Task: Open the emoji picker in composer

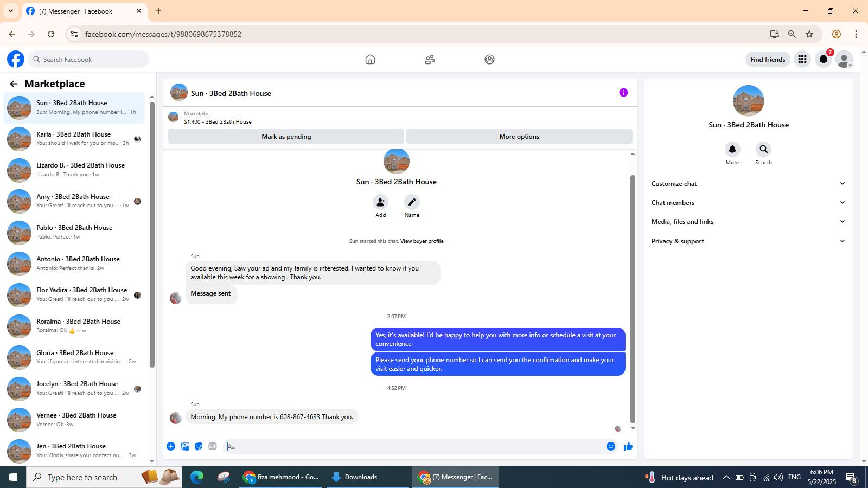Action: pos(611,446)
